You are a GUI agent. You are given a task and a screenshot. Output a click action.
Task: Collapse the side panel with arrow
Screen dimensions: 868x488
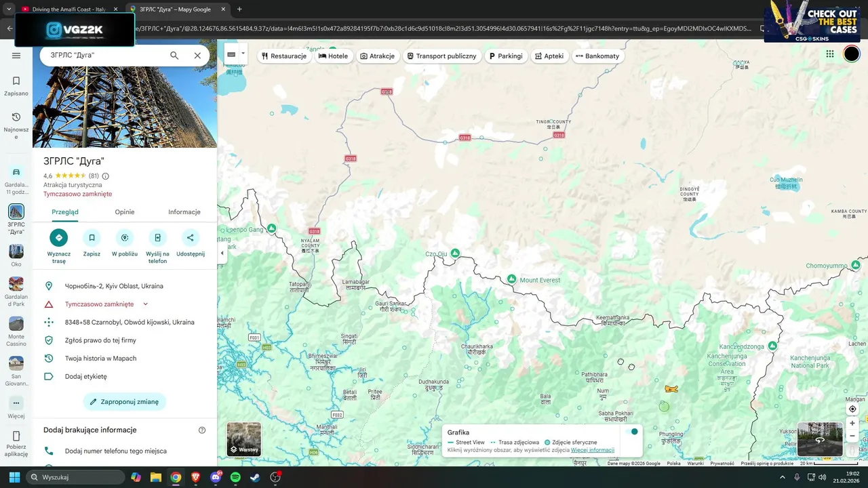[222, 253]
